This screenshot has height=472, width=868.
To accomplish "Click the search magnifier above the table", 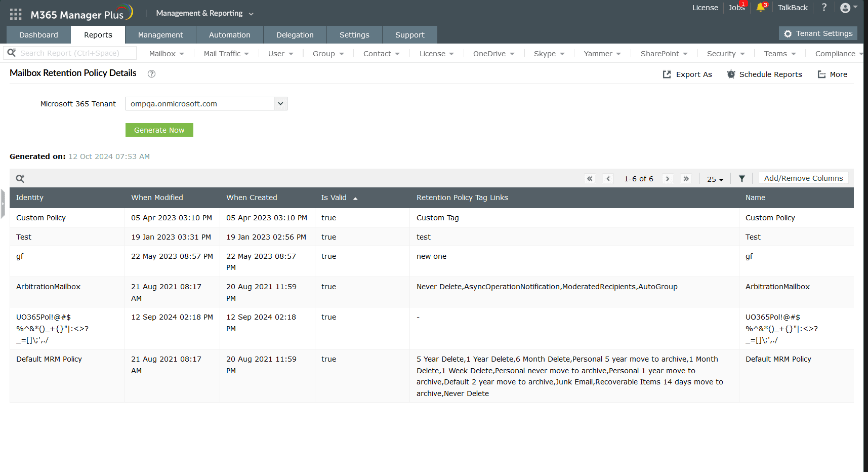I will coord(20,178).
